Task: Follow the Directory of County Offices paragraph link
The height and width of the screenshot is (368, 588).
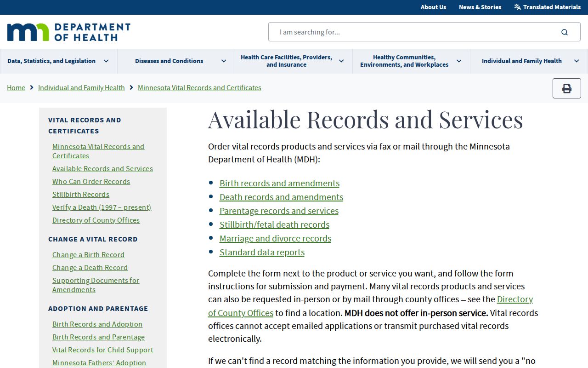Action: point(515,299)
